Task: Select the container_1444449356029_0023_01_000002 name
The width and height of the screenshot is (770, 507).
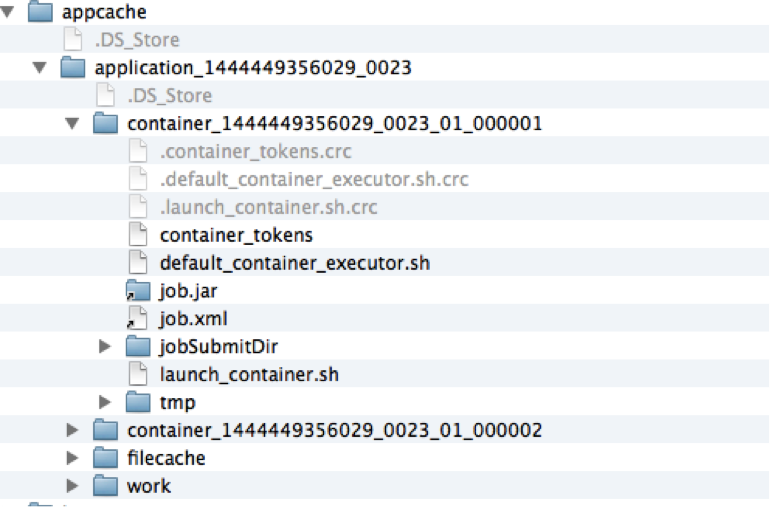Action: coord(334,431)
